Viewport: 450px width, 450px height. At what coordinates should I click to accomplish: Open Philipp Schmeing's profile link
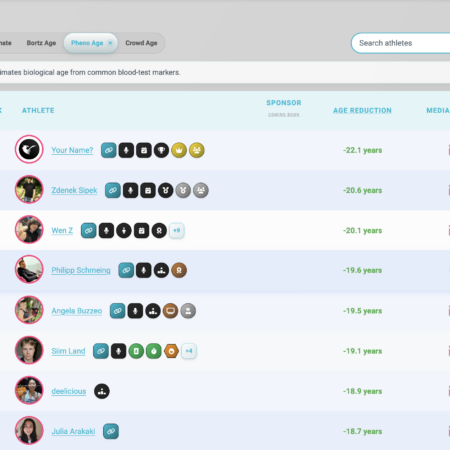click(81, 270)
